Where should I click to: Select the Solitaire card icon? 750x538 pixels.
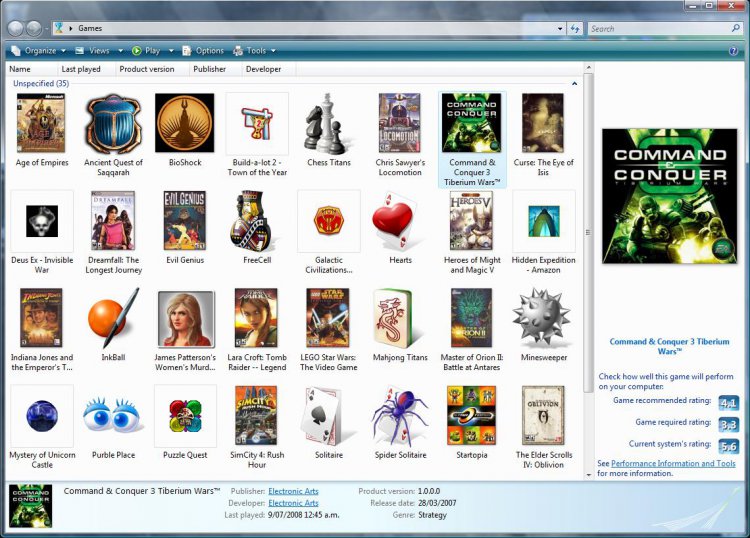[x=325, y=415]
